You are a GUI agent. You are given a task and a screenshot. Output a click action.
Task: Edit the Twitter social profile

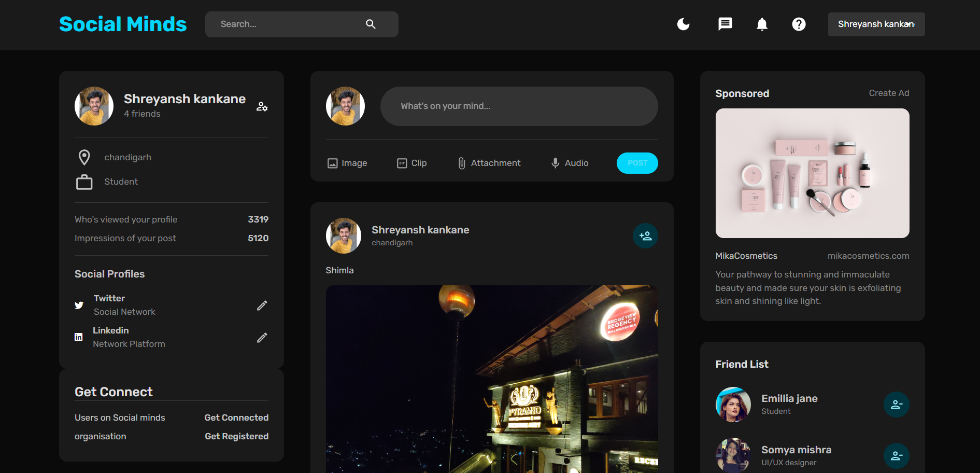[262, 305]
